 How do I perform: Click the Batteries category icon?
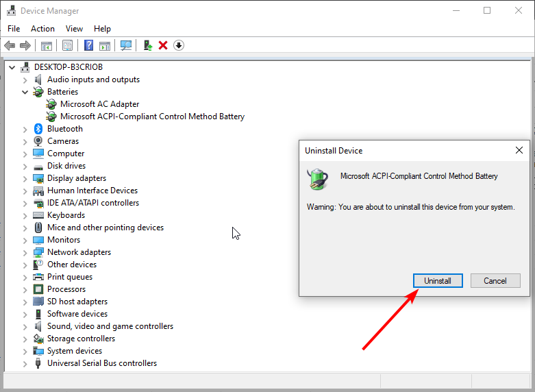tap(38, 92)
